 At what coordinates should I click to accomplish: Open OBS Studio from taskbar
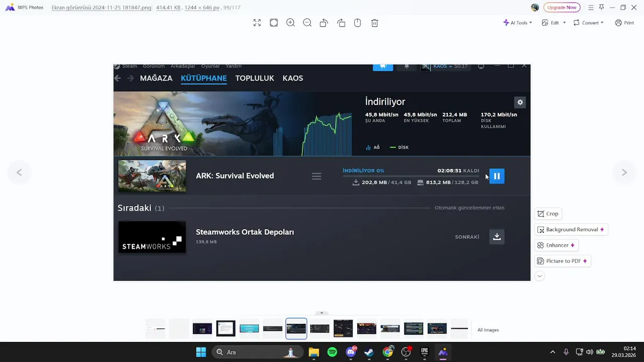pyautogui.click(x=406, y=352)
